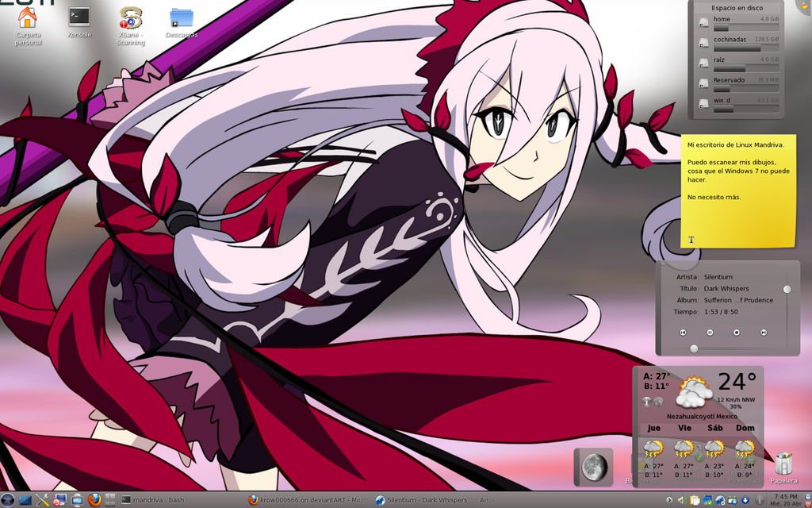Click the drive icon beside 'home'
Screen dimensions: 812x508
703,23
